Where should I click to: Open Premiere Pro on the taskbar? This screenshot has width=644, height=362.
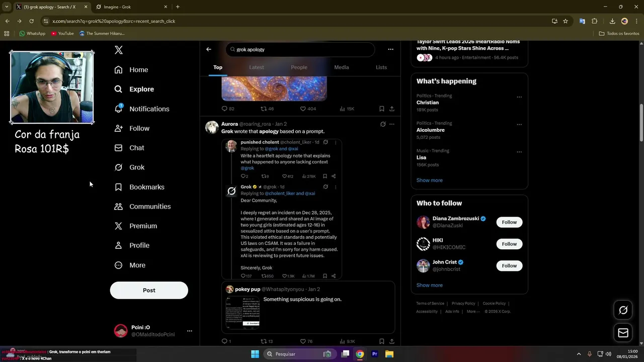click(x=374, y=354)
